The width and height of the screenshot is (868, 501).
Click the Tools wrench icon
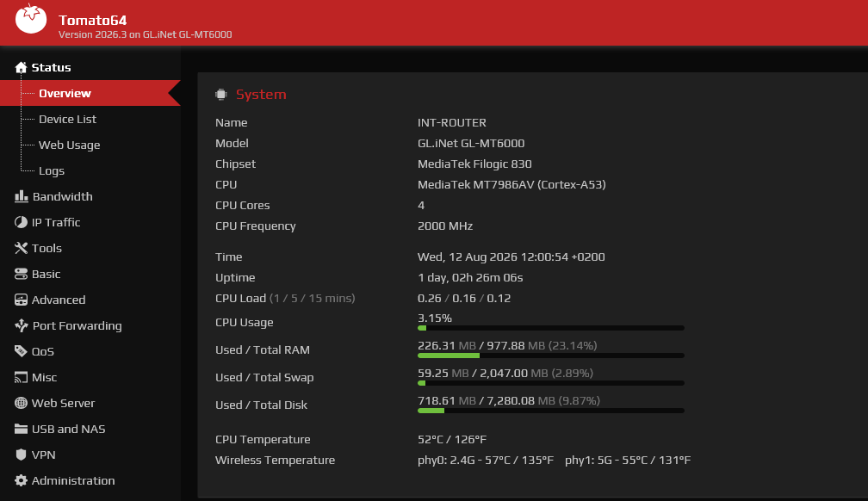(21, 248)
